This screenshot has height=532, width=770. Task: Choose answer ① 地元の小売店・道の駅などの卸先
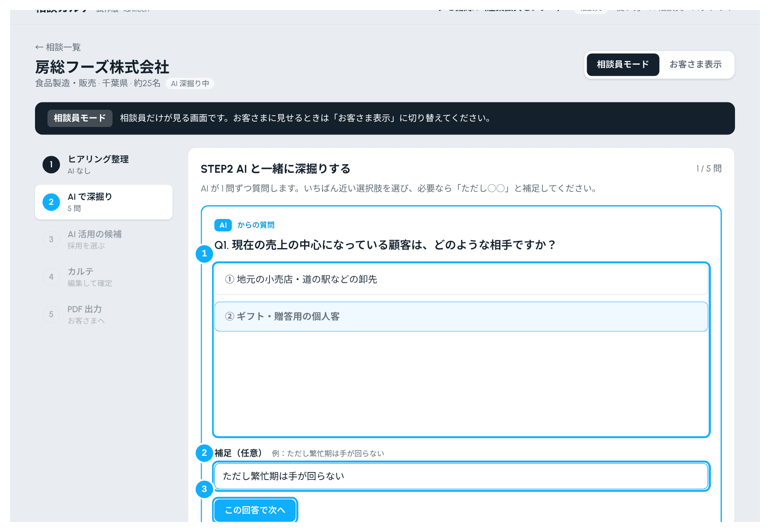tap(461, 279)
